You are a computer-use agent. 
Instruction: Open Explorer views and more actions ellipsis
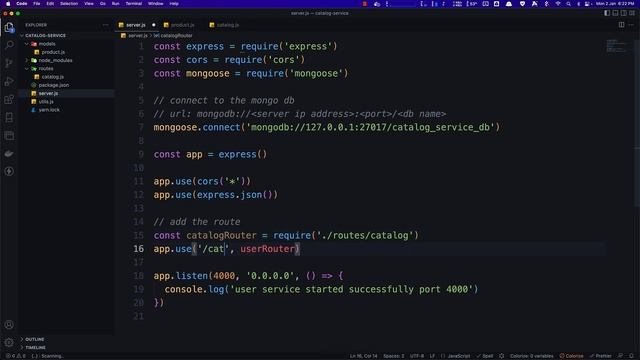pos(105,25)
